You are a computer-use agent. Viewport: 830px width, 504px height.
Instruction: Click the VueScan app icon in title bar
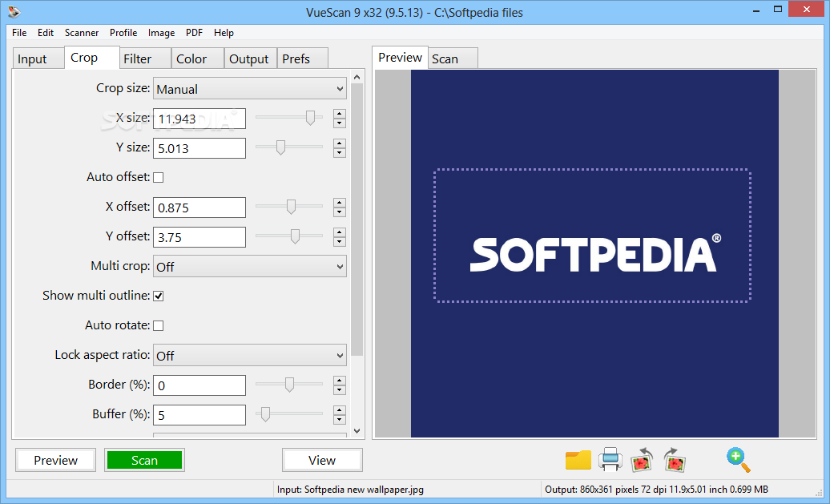point(14,11)
